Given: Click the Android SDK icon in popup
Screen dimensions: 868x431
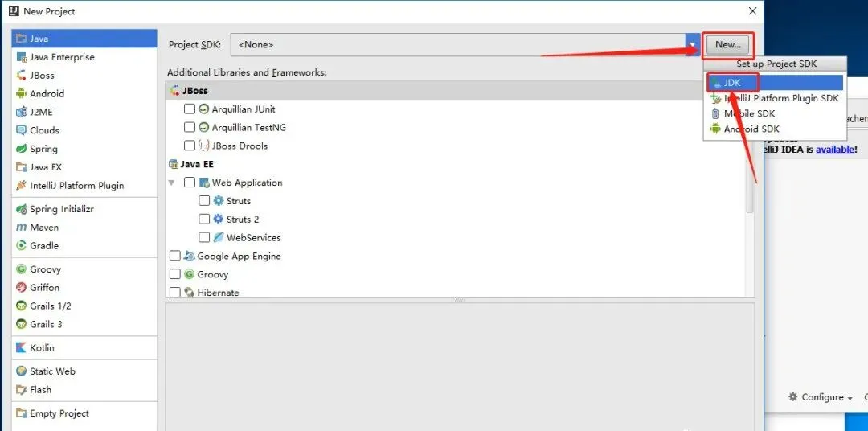Looking at the screenshot, I should pos(716,129).
